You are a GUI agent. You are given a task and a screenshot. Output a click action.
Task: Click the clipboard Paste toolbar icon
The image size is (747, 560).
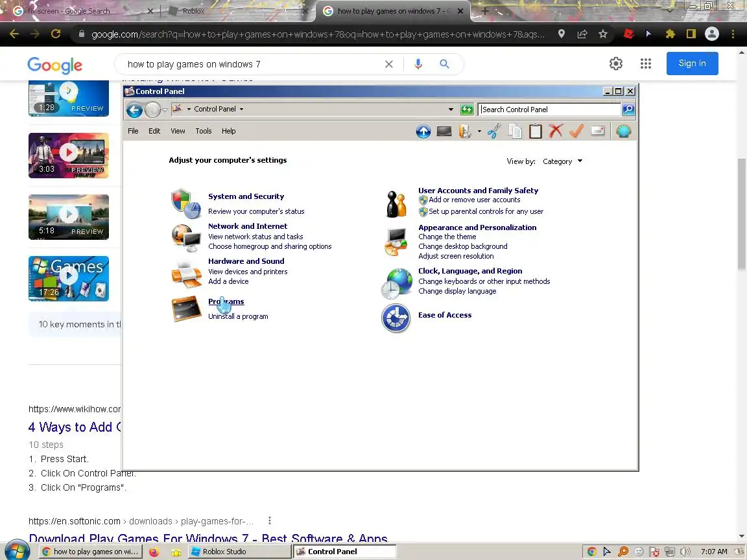[x=536, y=131]
